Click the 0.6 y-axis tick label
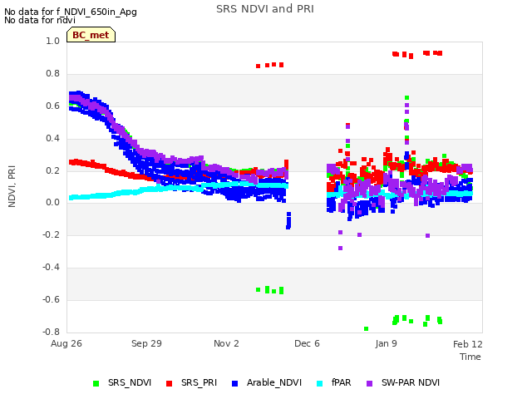This screenshot has height=399, width=532. pyautogui.click(x=52, y=106)
